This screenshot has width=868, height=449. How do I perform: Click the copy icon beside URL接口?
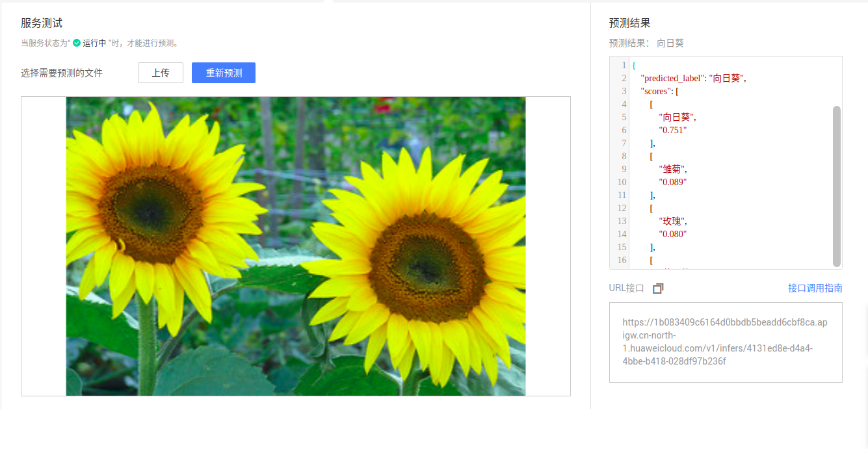tap(657, 288)
